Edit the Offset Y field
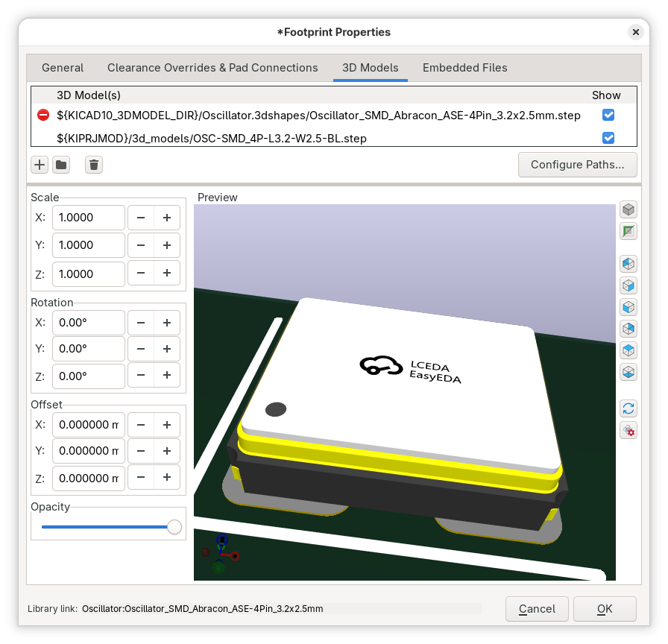 coord(89,451)
